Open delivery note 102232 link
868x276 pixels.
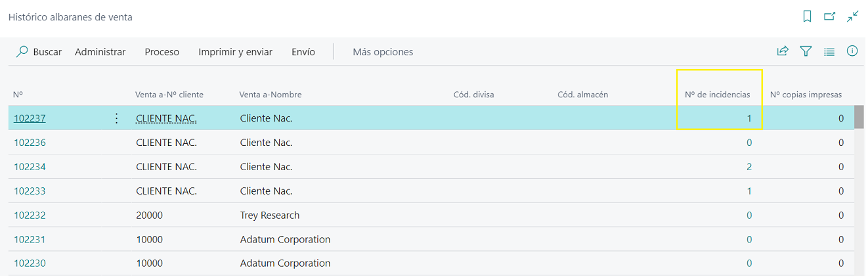pyautogui.click(x=30, y=216)
